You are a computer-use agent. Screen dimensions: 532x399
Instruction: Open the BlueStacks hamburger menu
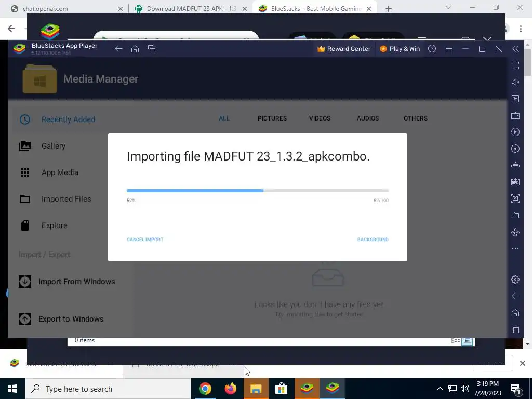point(449,49)
